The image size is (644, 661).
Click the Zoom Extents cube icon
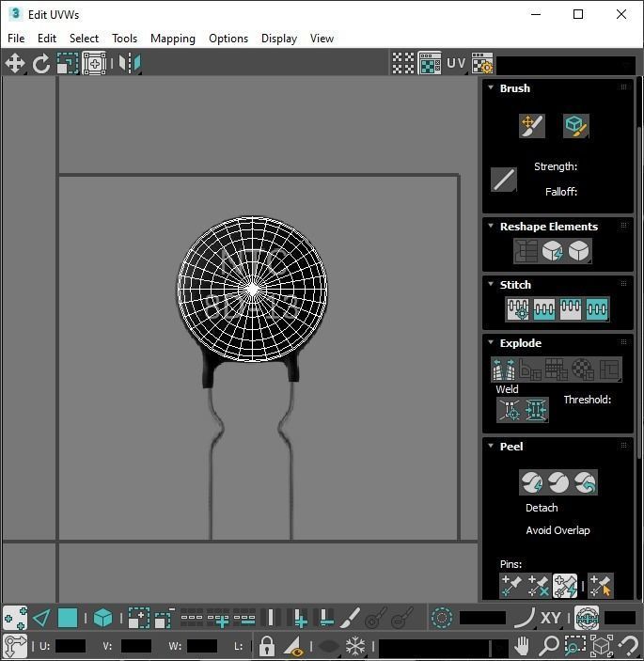pos(602,645)
